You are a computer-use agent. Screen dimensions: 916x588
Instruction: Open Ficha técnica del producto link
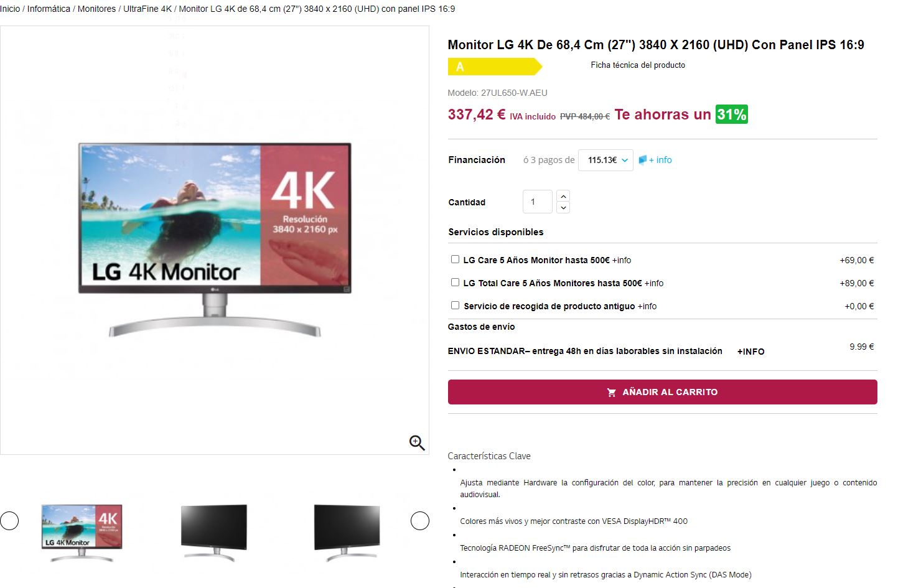[x=638, y=65]
